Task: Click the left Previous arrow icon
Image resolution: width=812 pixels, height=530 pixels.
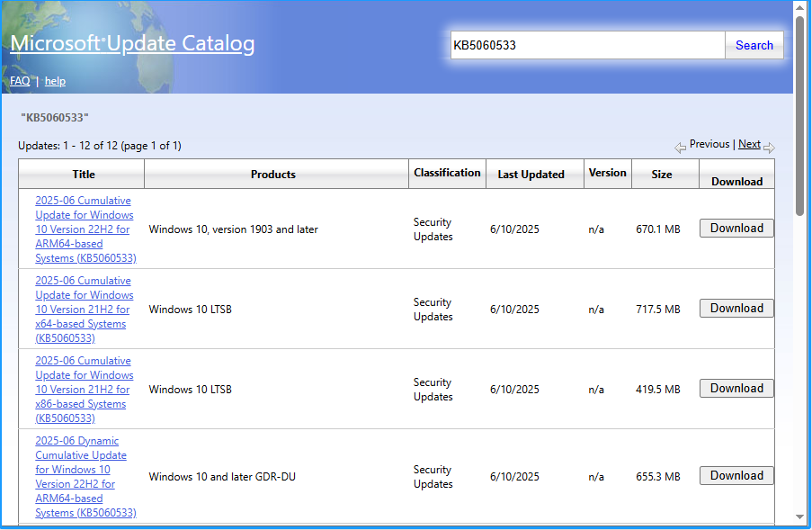Action: coord(680,148)
